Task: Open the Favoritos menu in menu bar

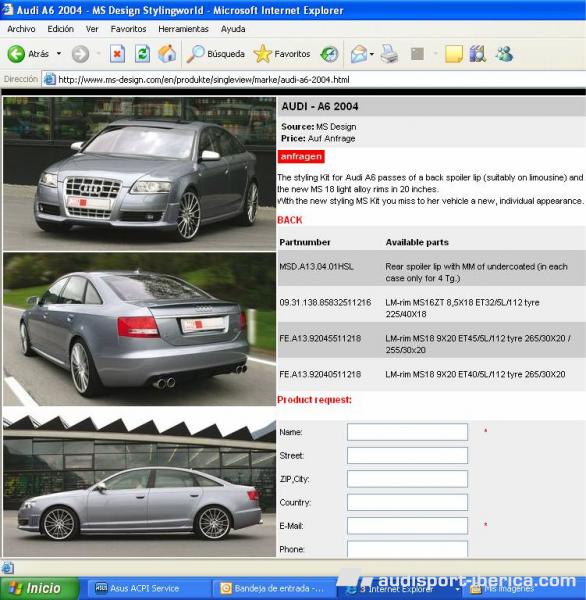Action: (128, 29)
